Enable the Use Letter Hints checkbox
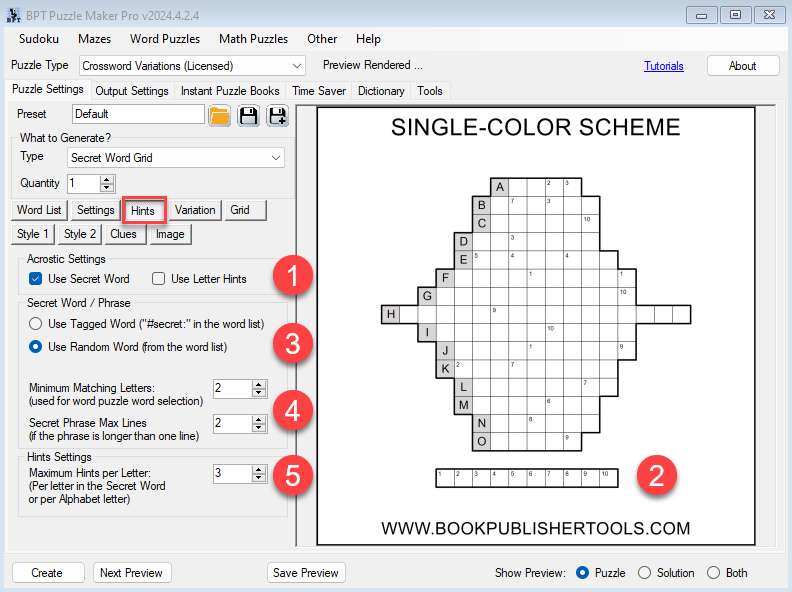Image resolution: width=792 pixels, height=592 pixels. pyautogui.click(x=158, y=279)
